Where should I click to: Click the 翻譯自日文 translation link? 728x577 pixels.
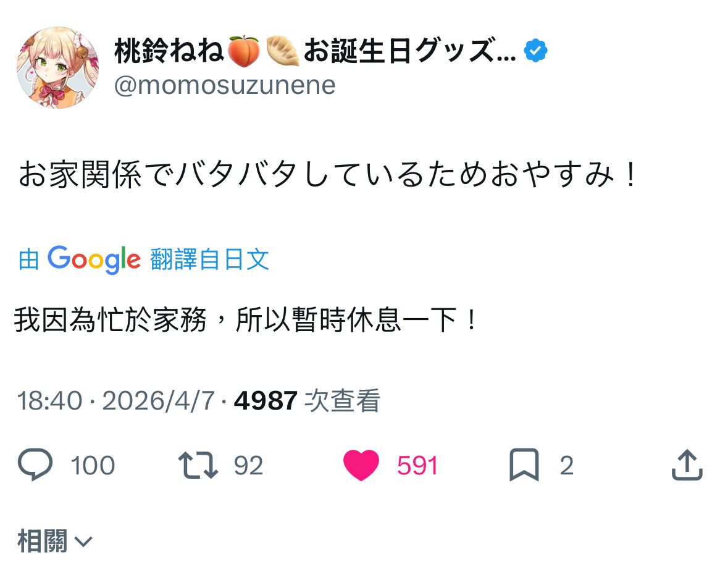pyautogui.click(x=209, y=259)
